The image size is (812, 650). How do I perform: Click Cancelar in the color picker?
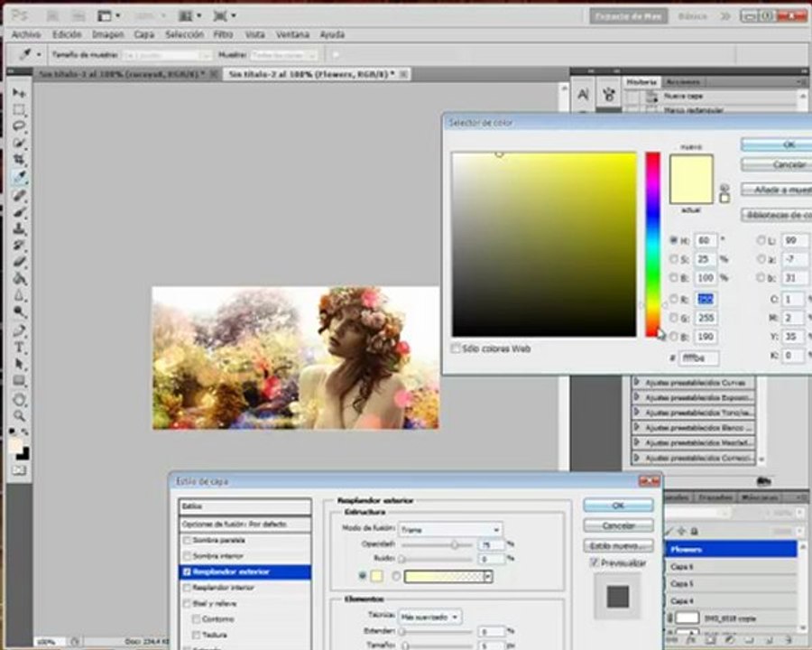pyautogui.click(x=777, y=164)
